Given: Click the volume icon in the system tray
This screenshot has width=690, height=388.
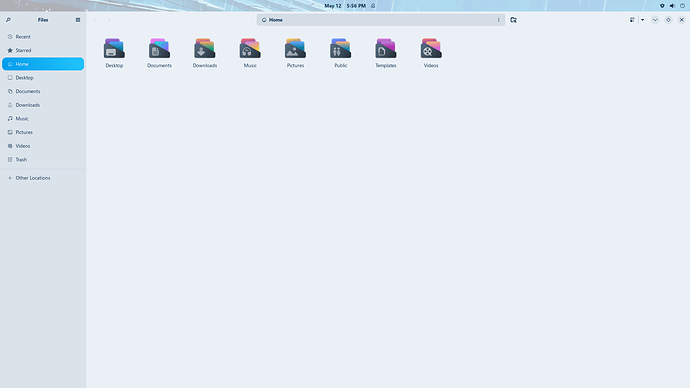Looking at the screenshot, I should coord(672,6).
